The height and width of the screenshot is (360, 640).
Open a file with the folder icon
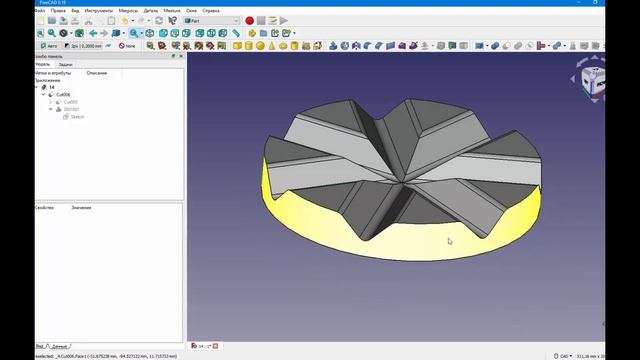click(52, 20)
